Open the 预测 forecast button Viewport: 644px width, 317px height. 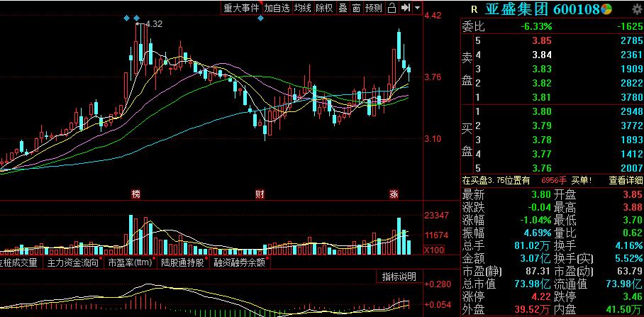point(374,7)
